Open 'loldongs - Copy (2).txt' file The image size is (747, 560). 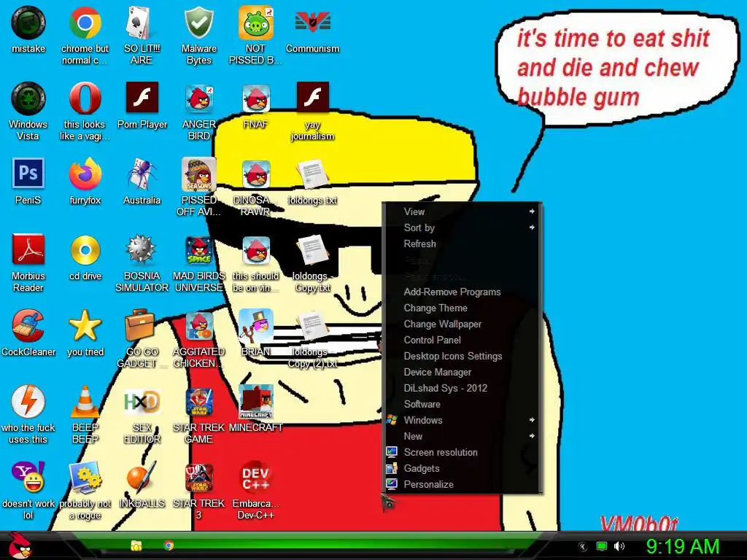pos(312,326)
